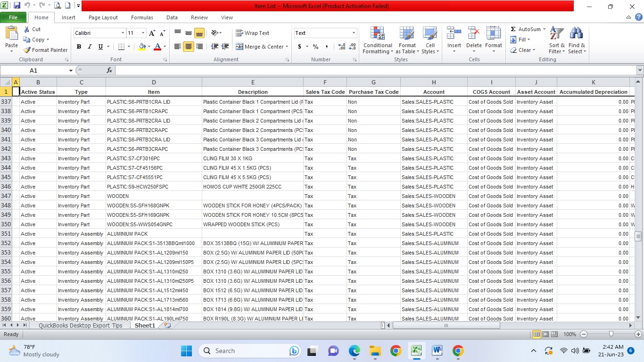Image resolution: width=644 pixels, height=362 pixels.
Task: Apply Bottom Align to the cell
Action: (x=199, y=33)
